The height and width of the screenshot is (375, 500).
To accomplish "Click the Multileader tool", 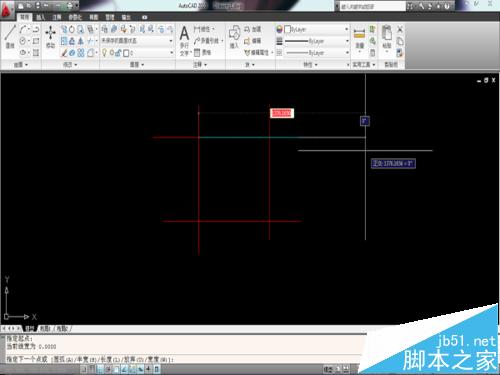I will (x=207, y=41).
